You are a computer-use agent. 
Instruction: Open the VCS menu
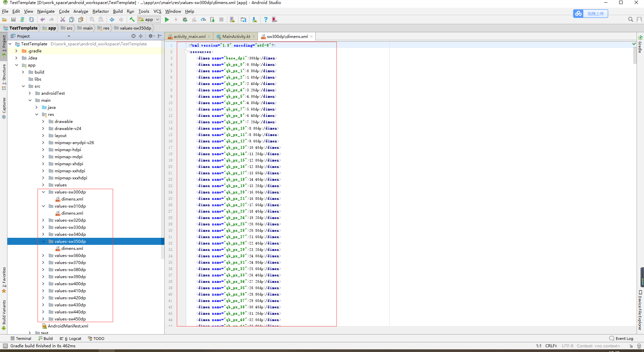point(157,11)
